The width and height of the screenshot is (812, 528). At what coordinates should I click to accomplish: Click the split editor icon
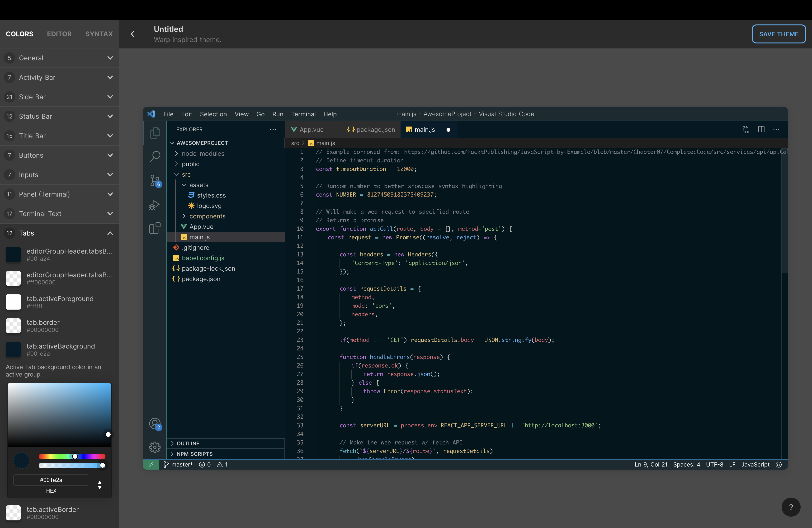(761, 129)
